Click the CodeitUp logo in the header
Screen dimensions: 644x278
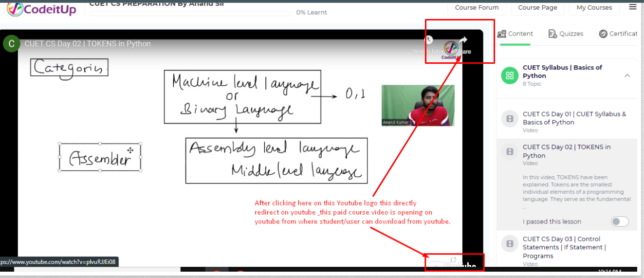41,9
